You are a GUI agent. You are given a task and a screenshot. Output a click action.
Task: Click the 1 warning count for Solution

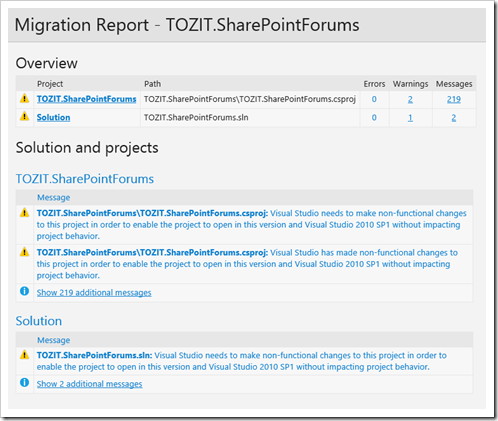point(410,118)
